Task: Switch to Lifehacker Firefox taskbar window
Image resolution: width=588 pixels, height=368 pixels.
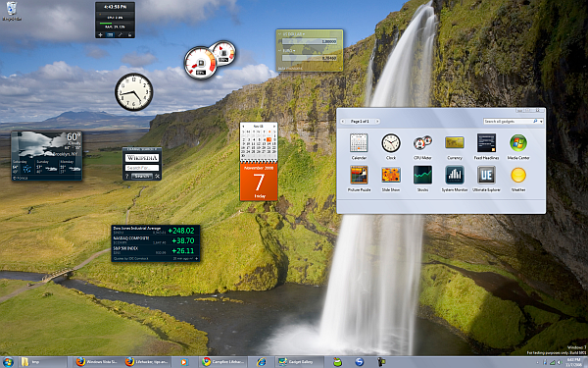Action: click(x=147, y=362)
